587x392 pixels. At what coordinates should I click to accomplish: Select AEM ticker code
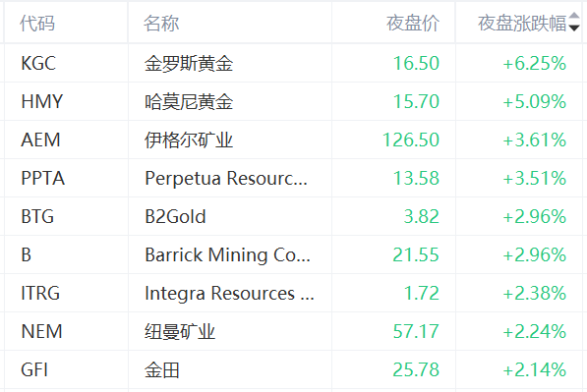coord(41,140)
